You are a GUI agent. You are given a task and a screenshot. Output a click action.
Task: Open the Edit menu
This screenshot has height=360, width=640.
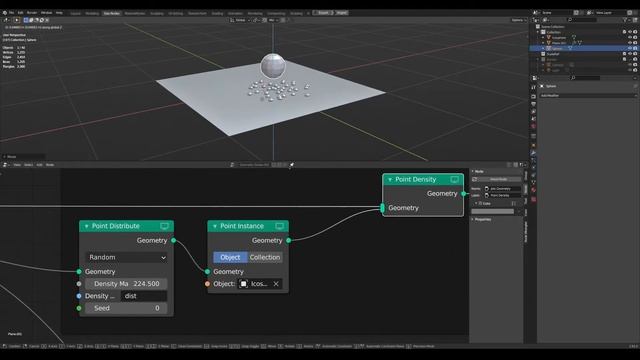20,13
